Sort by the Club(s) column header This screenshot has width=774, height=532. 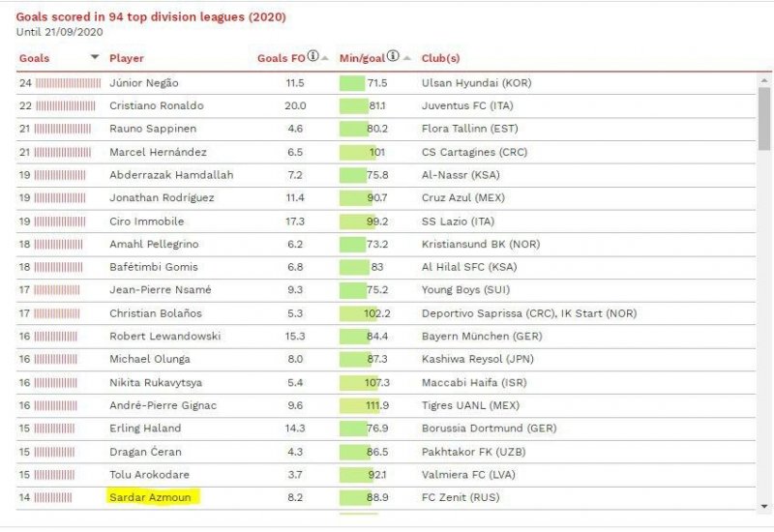440,58
